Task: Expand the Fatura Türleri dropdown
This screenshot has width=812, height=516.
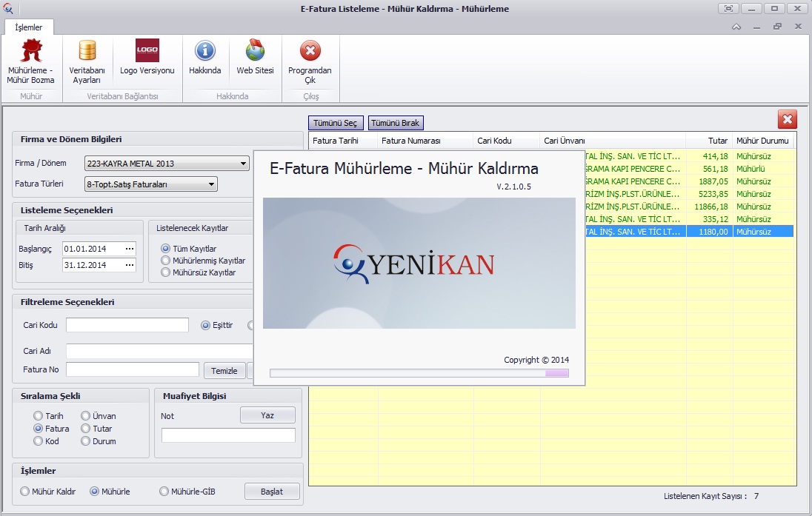Action: pyautogui.click(x=211, y=184)
